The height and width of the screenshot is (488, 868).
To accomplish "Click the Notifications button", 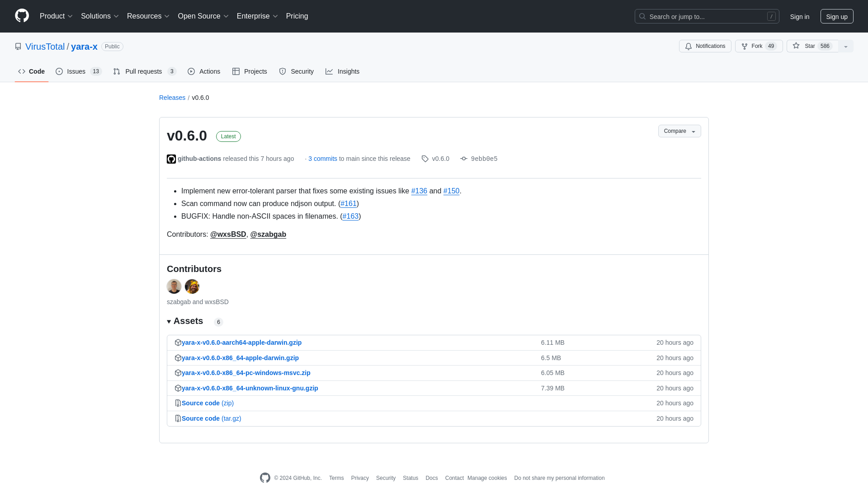I will pos(705,47).
